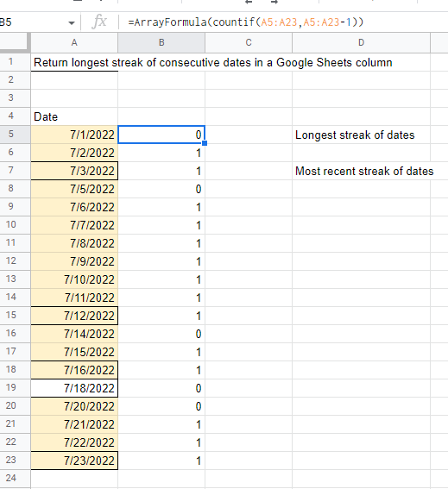The image size is (448, 489).
Task: Select cell containing 7/1/2022
Action: (74, 135)
